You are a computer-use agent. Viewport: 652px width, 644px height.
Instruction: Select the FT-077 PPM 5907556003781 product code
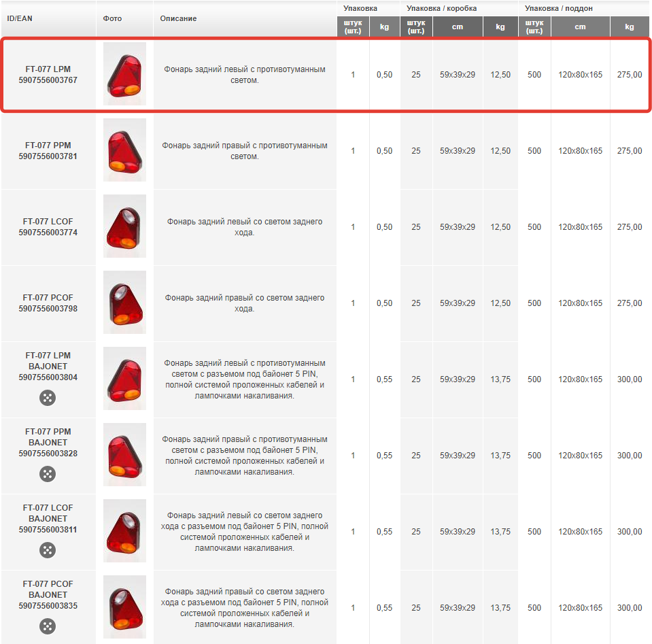coord(48,151)
